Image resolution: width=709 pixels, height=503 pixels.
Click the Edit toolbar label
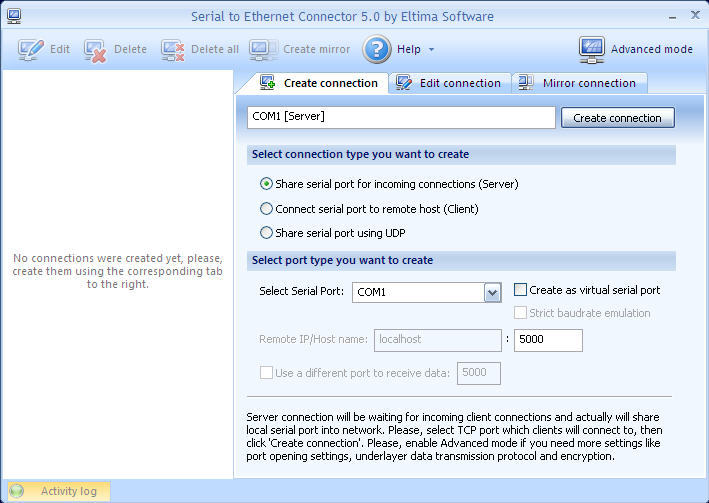click(60, 49)
